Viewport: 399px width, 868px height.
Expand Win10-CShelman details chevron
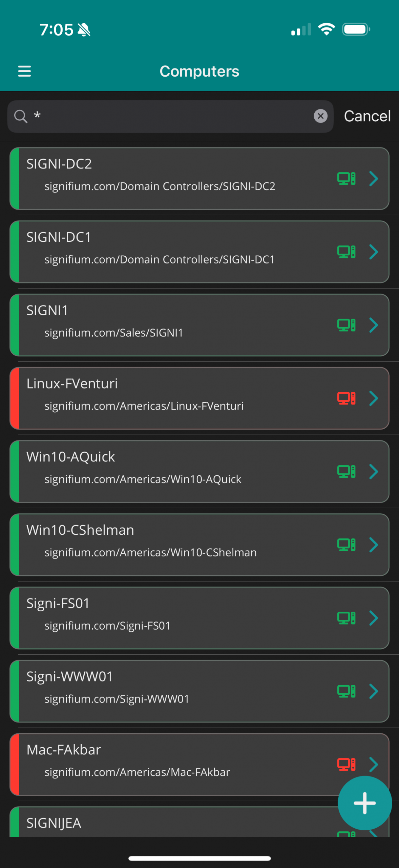[374, 545]
